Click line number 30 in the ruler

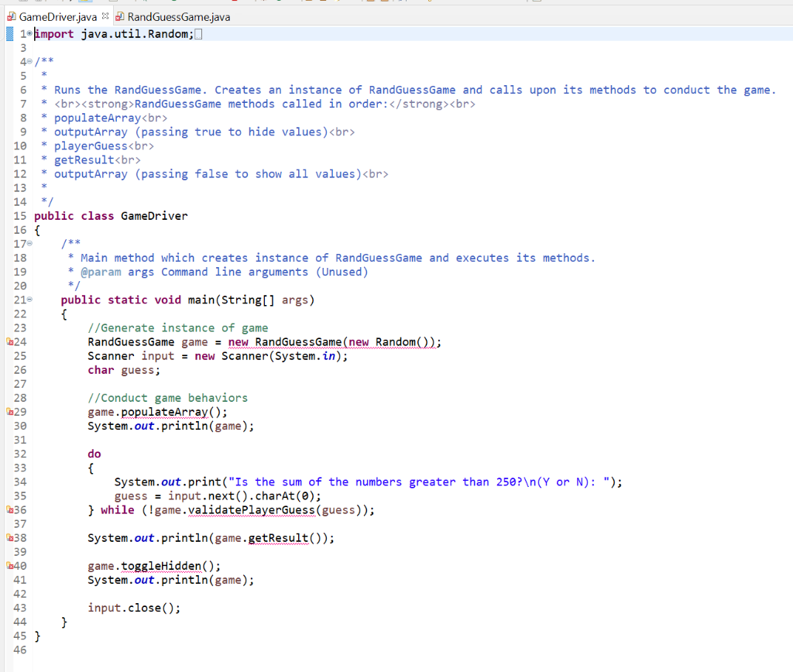[19, 425]
